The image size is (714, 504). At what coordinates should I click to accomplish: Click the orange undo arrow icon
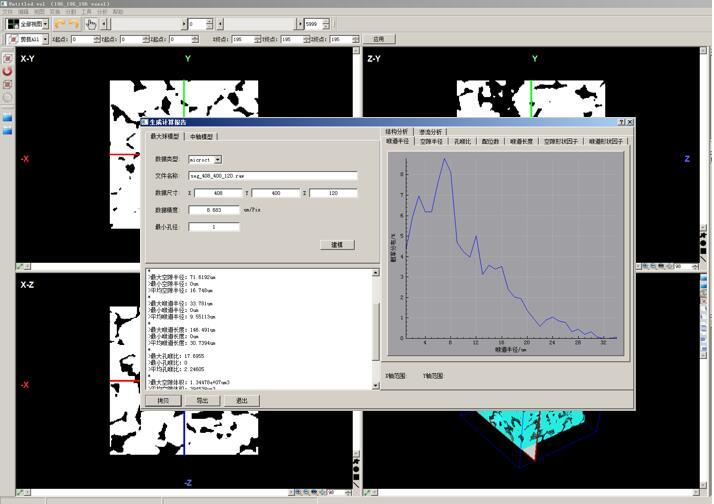tap(60, 23)
